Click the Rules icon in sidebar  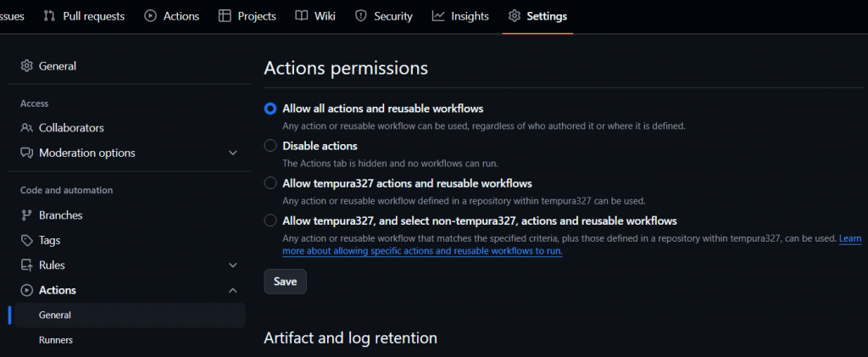(27, 265)
